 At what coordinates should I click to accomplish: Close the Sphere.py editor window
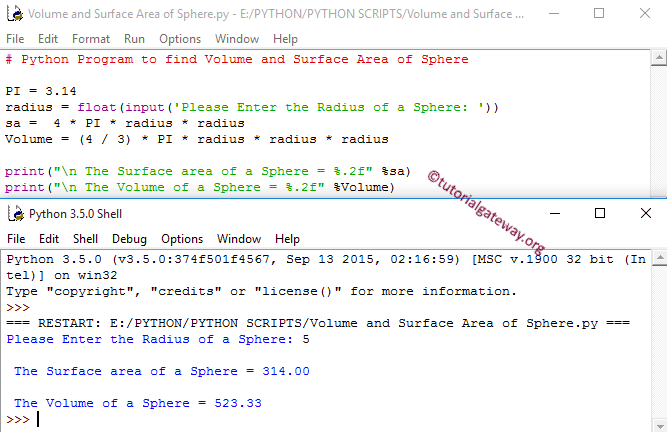645,14
